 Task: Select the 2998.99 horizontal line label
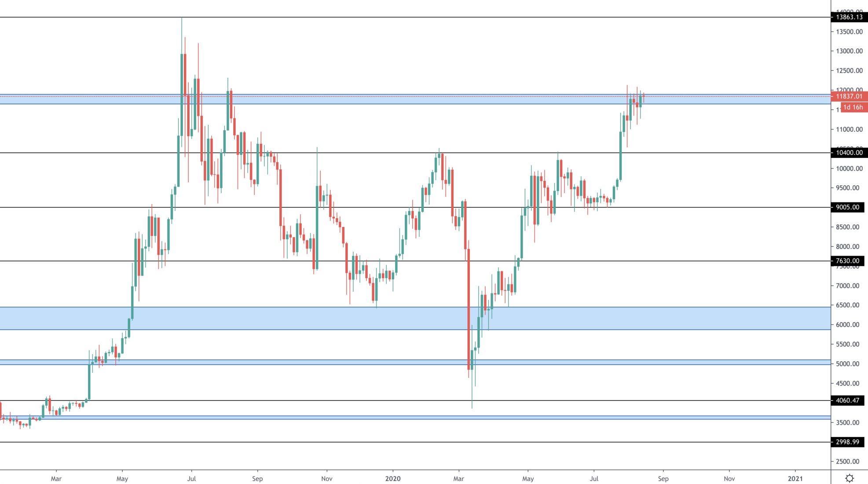[x=847, y=442]
